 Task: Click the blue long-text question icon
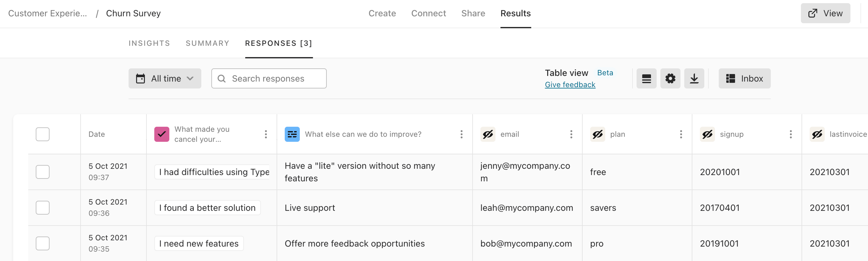click(x=292, y=134)
